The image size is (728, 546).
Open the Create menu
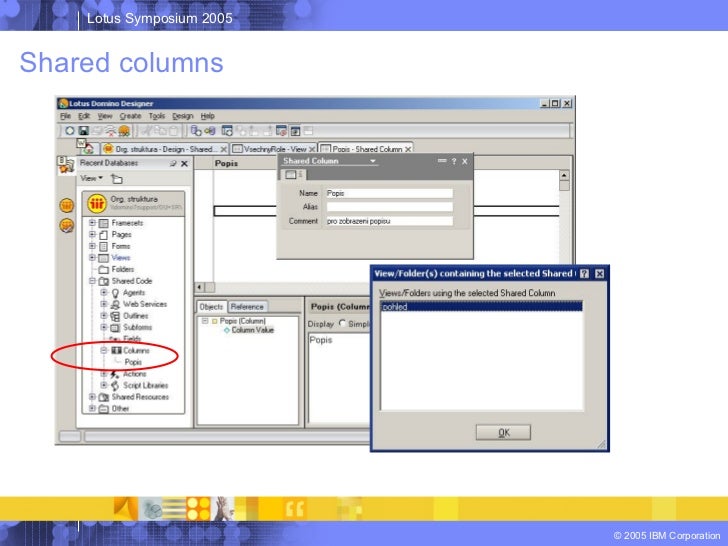point(130,116)
